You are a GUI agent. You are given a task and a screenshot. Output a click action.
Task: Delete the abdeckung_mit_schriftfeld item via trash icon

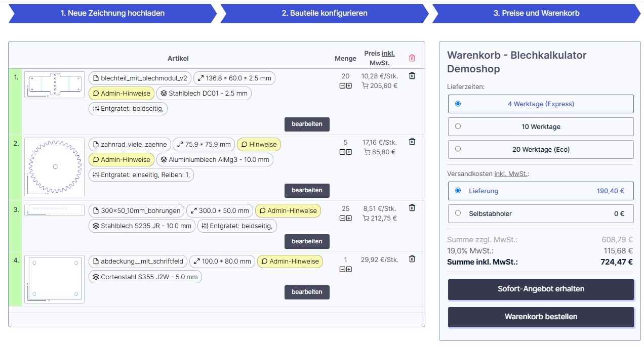(412, 259)
